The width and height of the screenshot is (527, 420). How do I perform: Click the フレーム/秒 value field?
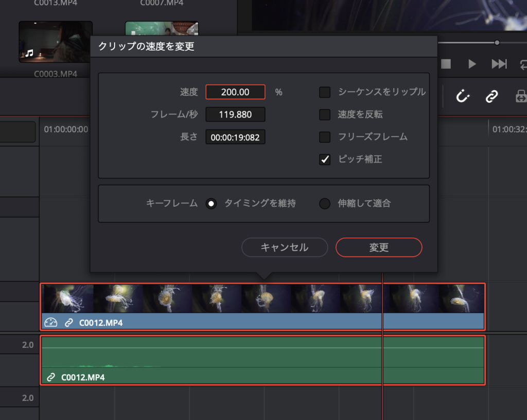point(235,115)
